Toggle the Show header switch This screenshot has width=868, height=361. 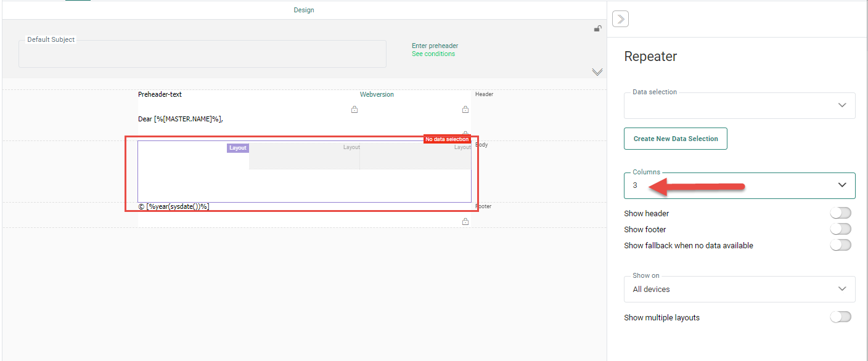[840, 213]
